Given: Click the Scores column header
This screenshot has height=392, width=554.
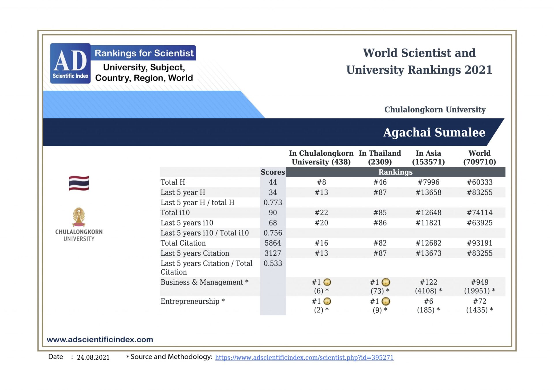Looking at the screenshot, I should (x=273, y=172).
